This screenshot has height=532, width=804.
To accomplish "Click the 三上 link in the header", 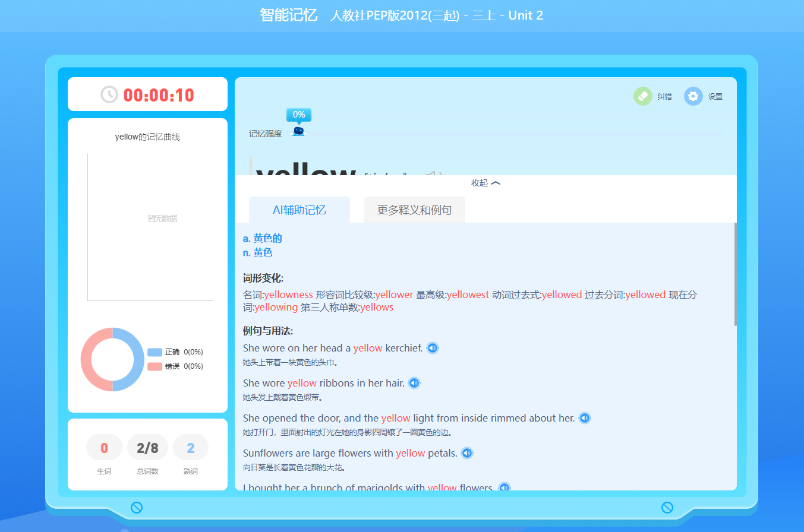I will click(484, 15).
